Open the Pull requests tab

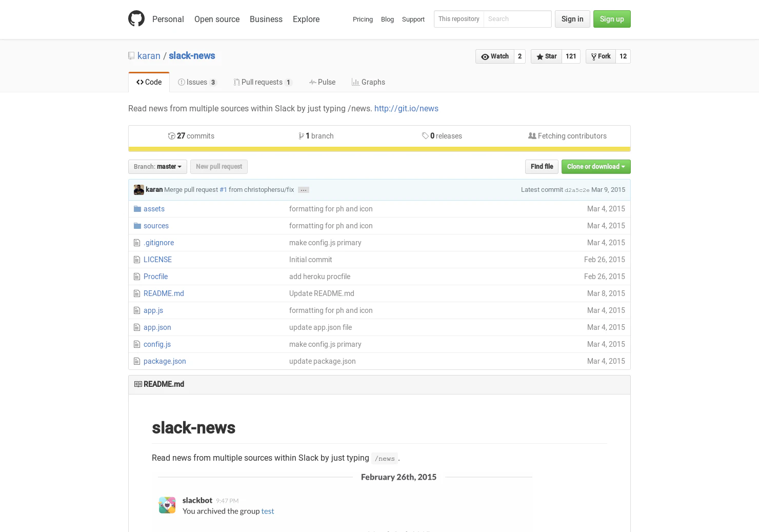tap(263, 82)
